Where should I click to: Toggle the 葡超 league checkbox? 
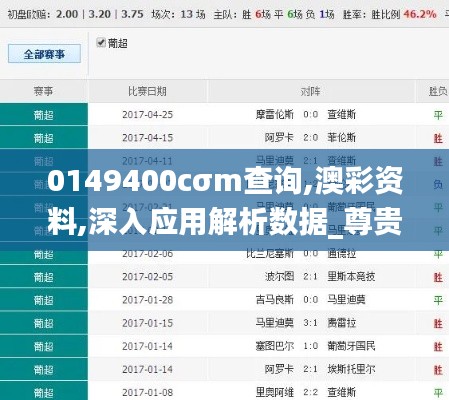click(101, 43)
